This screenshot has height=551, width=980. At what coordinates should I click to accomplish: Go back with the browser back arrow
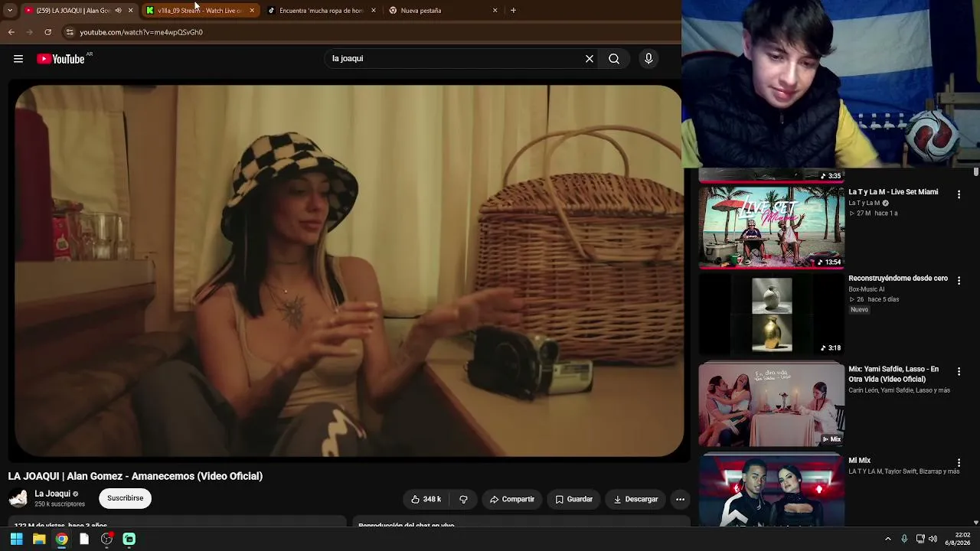[x=11, y=32]
